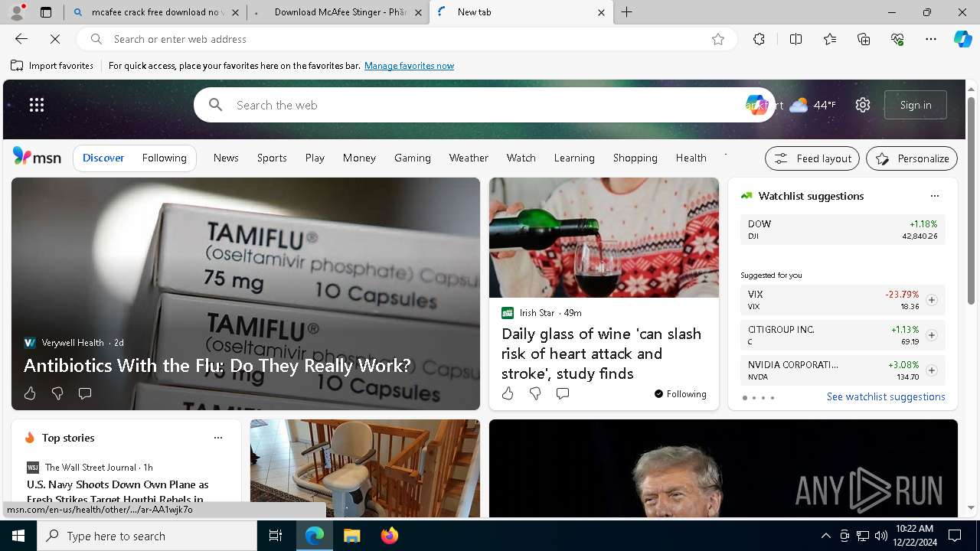The height and width of the screenshot is (551, 980).
Task: Open the Shopping category
Action: point(635,158)
